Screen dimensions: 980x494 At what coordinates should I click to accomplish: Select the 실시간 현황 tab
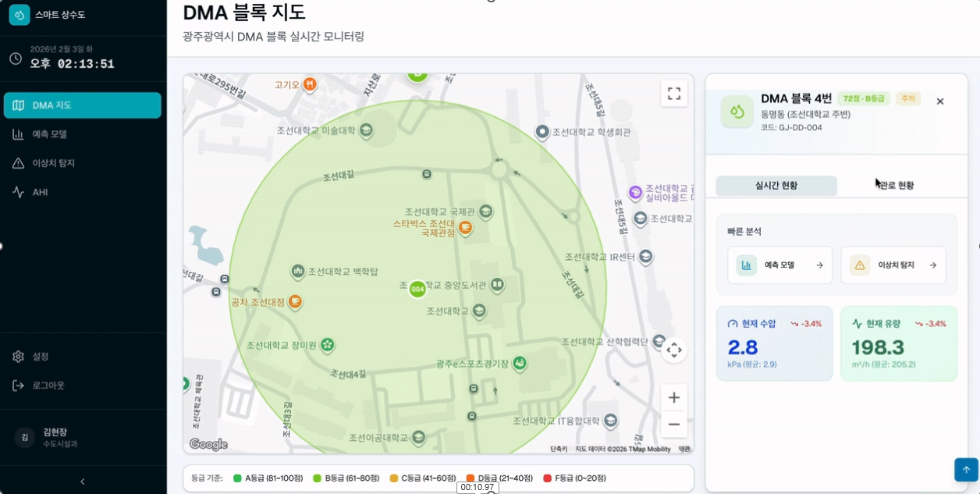pyautogui.click(x=776, y=186)
